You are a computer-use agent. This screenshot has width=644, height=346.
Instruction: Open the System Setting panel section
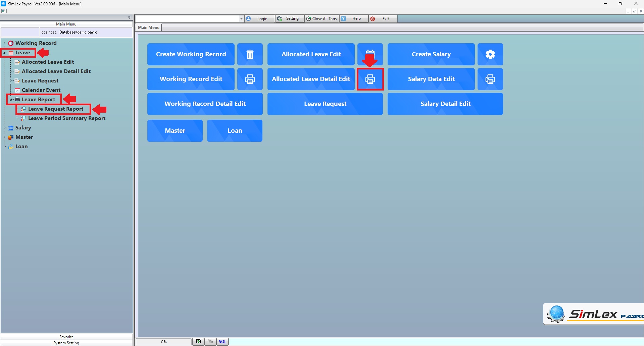[x=66, y=343]
